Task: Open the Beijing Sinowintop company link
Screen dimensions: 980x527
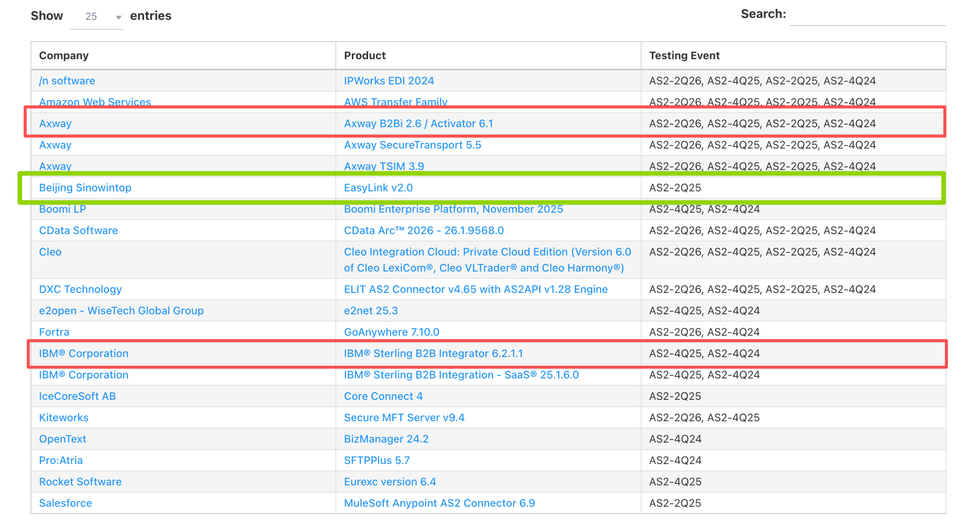Action: (85, 188)
